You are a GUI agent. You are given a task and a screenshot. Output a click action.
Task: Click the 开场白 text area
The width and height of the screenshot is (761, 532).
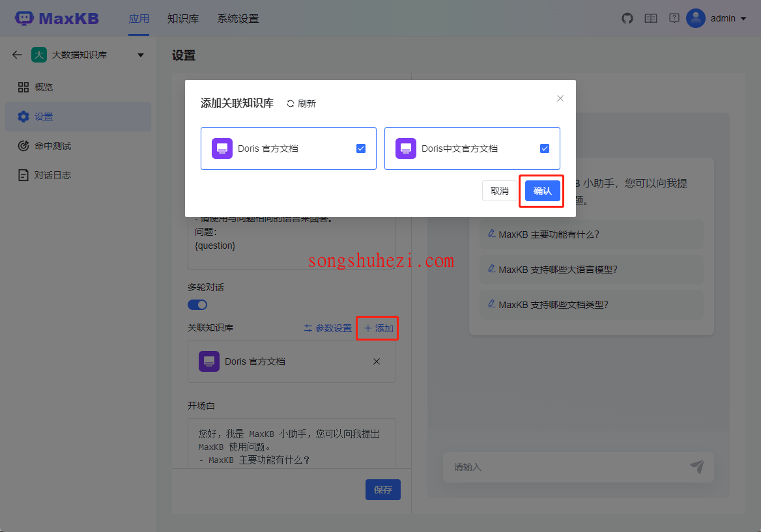tap(292, 443)
